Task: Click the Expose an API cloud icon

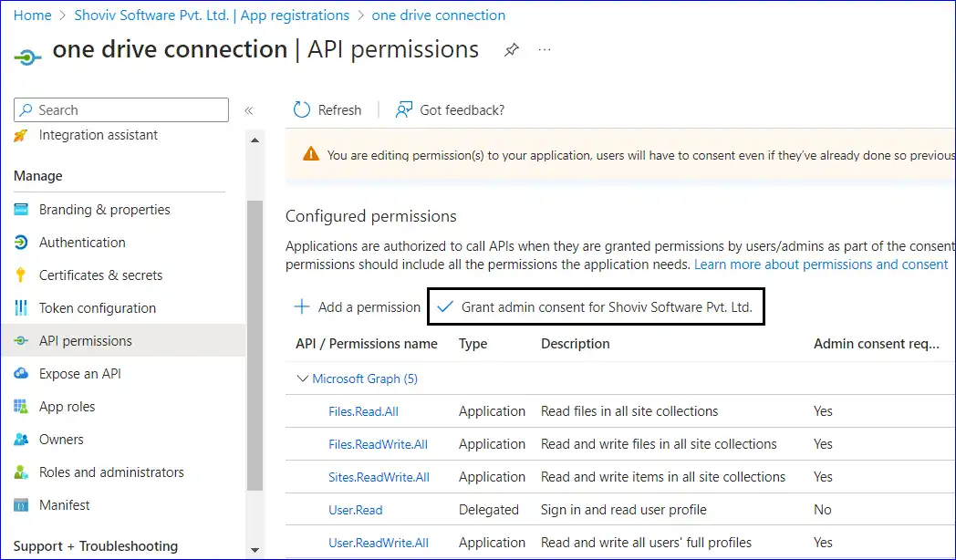Action: click(21, 374)
